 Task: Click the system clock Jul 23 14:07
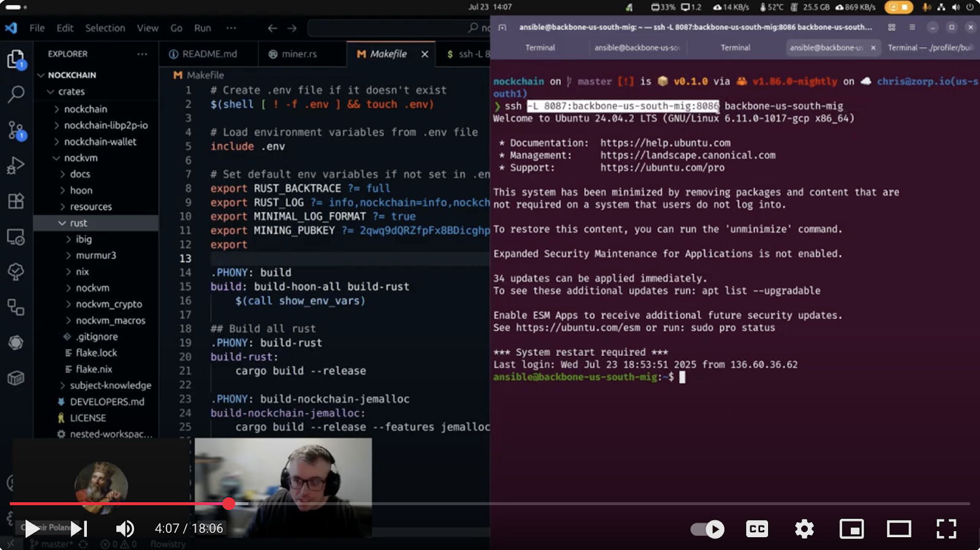490,7
